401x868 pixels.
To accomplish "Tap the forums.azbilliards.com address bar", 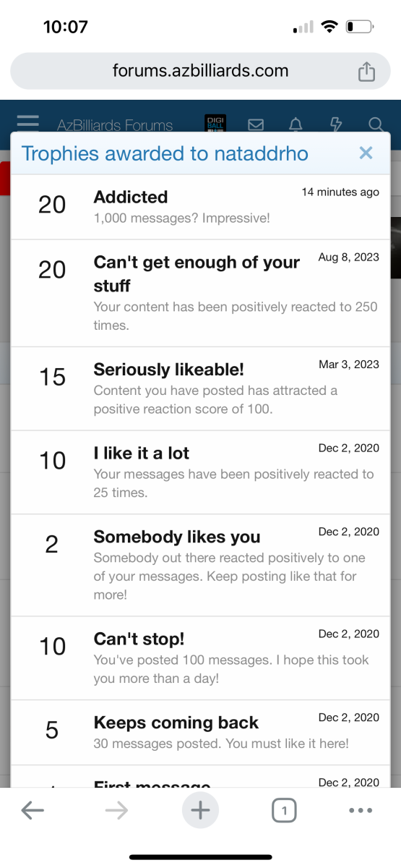I will [x=200, y=71].
